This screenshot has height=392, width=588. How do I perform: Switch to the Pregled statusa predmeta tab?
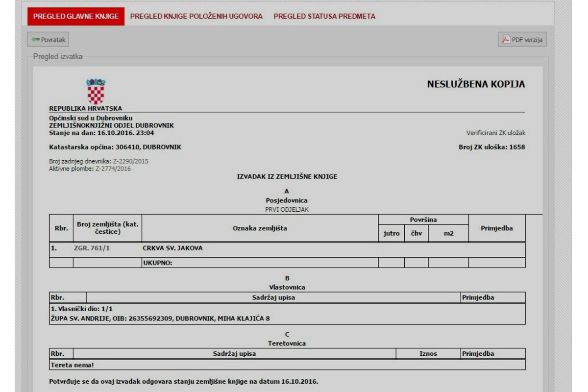pyautogui.click(x=324, y=16)
